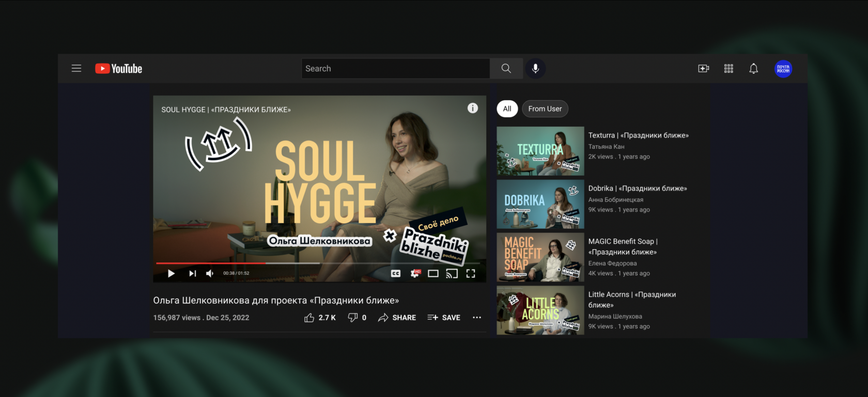This screenshot has width=868, height=397.
Task: Cast the video to a device
Action: click(452, 273)
